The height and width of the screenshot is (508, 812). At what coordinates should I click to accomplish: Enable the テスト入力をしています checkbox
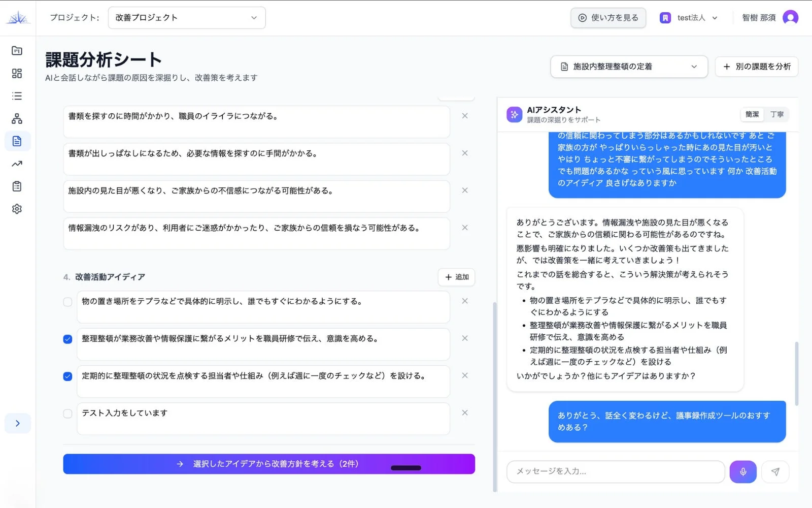coord(67,414)
